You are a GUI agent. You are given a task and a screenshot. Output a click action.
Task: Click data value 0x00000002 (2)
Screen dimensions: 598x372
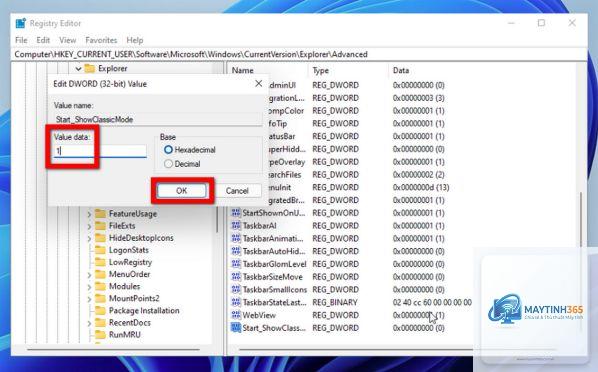point(418,175)
